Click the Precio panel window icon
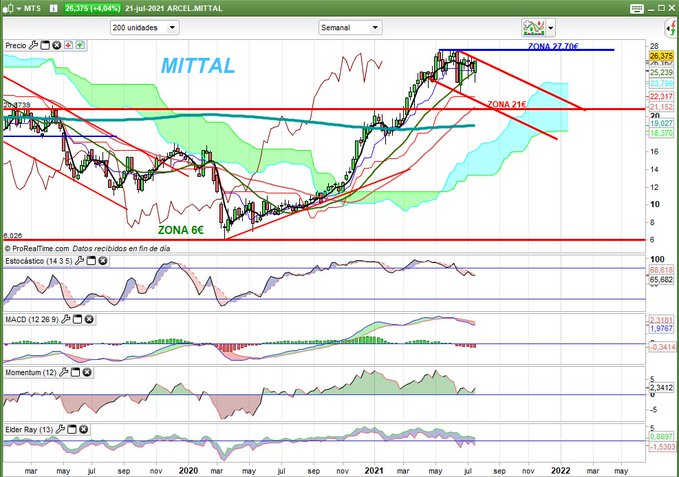679x477 pixels. click(x=45, y=45)
